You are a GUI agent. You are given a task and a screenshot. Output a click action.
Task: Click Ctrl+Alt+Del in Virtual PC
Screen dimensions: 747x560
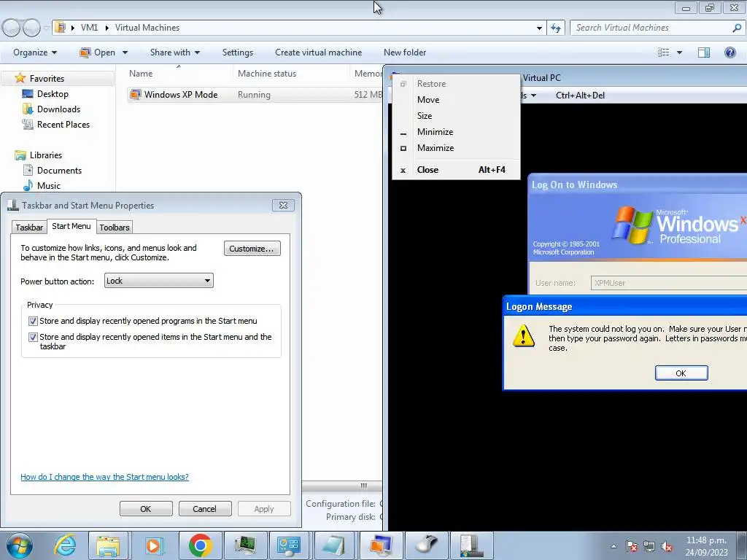click(x=580, y=96)
